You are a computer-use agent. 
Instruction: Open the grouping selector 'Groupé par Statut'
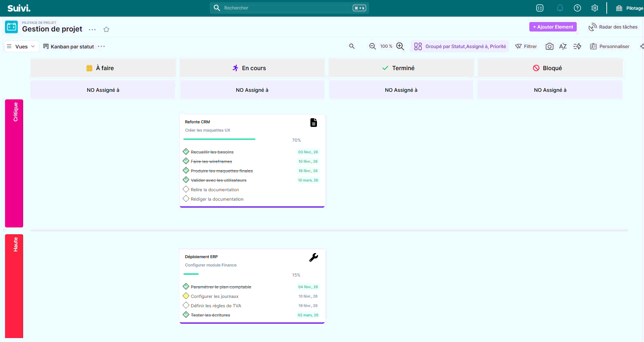(460, 46)
